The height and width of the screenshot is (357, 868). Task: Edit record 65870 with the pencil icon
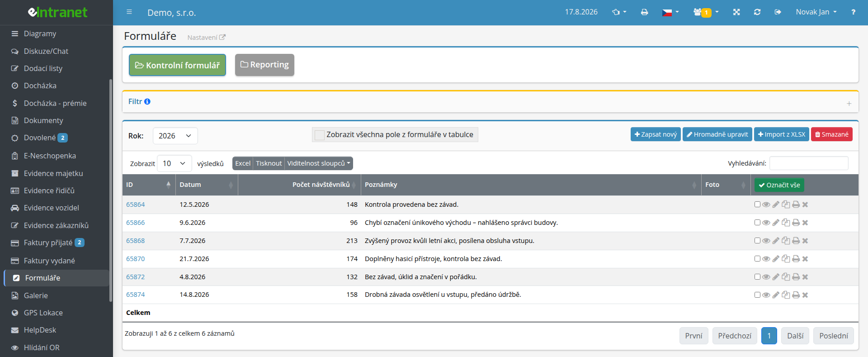click(776, 259)
